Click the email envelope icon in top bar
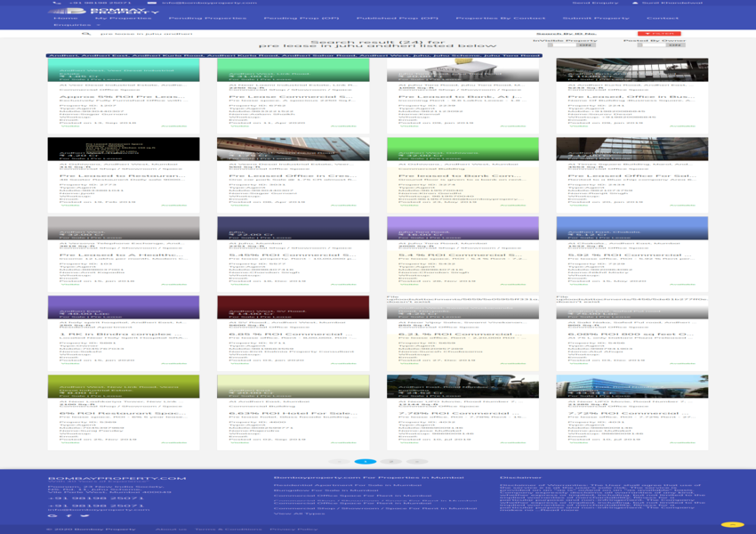 pos(155,4)
